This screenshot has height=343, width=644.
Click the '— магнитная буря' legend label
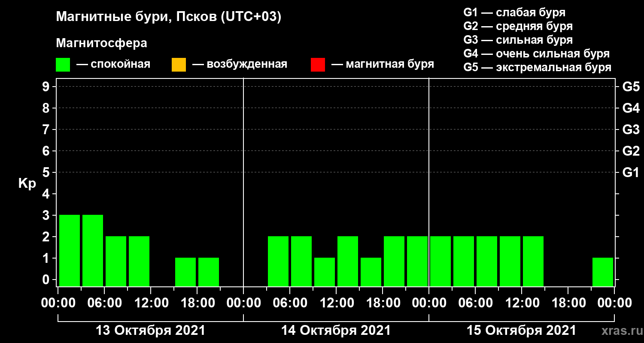[x=383, y=65]
